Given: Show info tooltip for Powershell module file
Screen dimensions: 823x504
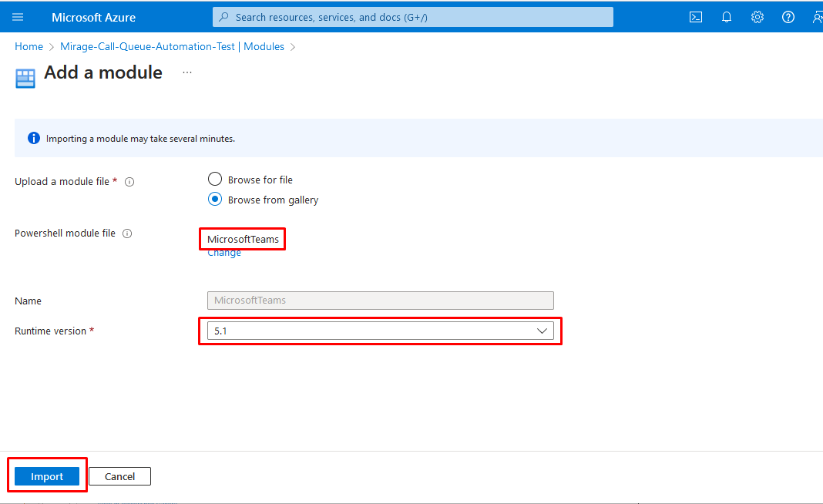Looking at the screenshot, I should click(127, 234).
